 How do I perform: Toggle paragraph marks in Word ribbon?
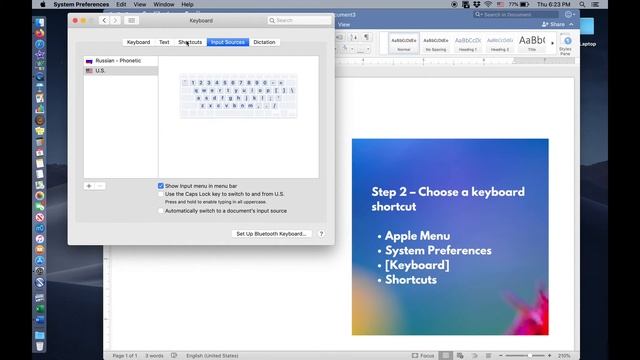pos(367,37)
